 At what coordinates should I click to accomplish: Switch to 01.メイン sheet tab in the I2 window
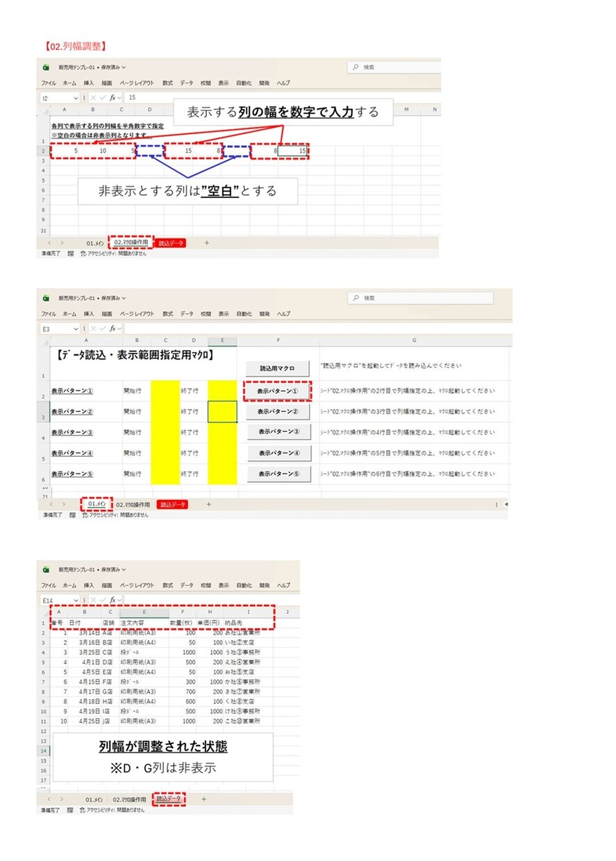pos(95,242)
